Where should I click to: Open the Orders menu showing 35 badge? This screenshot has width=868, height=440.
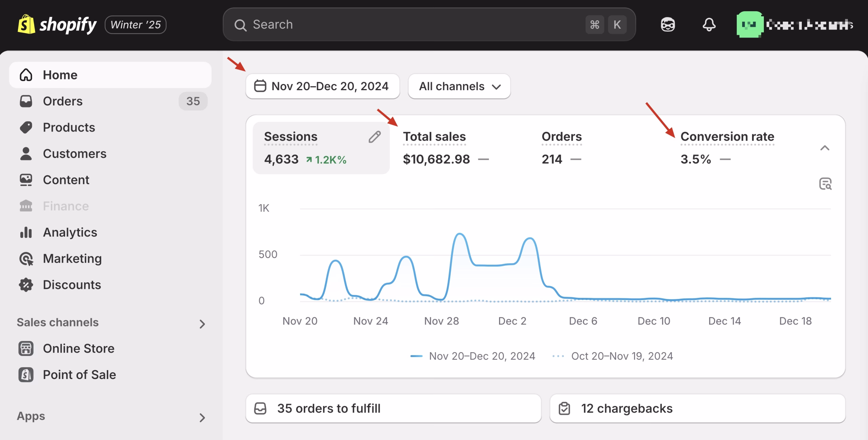tap(63, 101)
